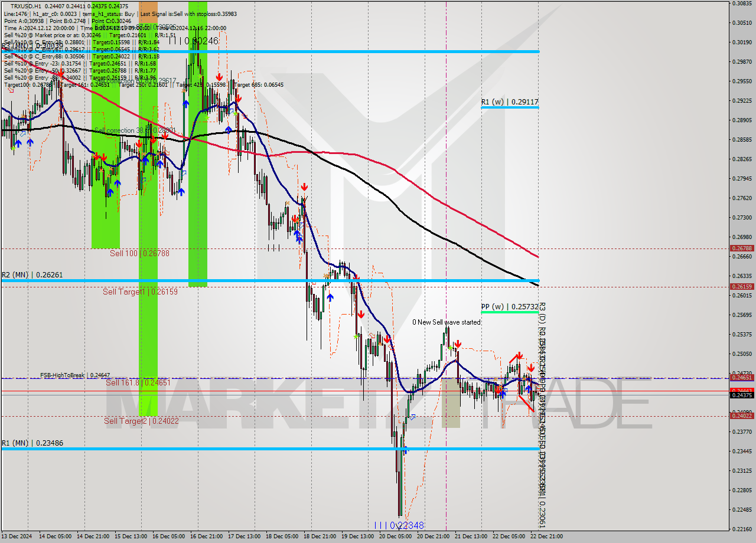756x543 pixels.
Task: Click the red 0.24651 price tag on axis
Action: coord(742,377)
